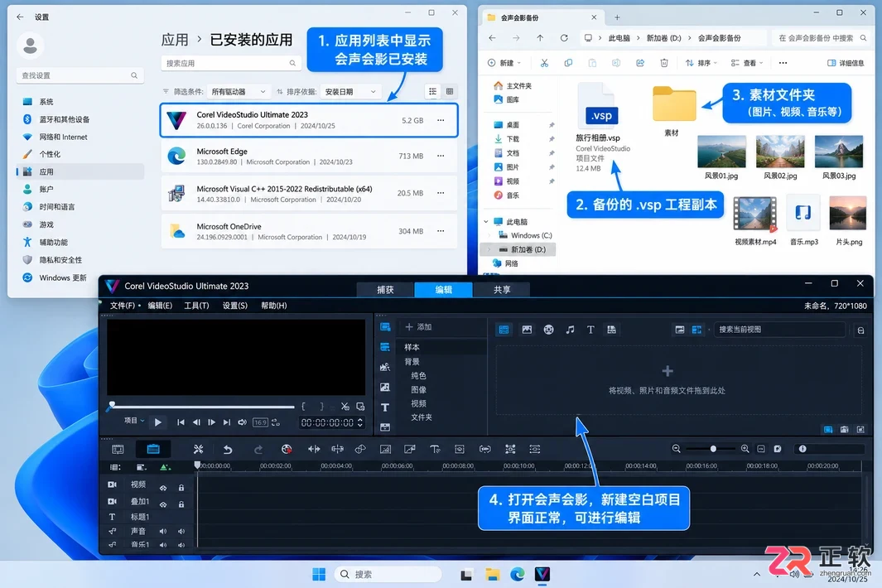Open the 所有驱动器 filter dropdown in Settings
The height and width of the screenshot is (588, 882).
tap(239, 92)
